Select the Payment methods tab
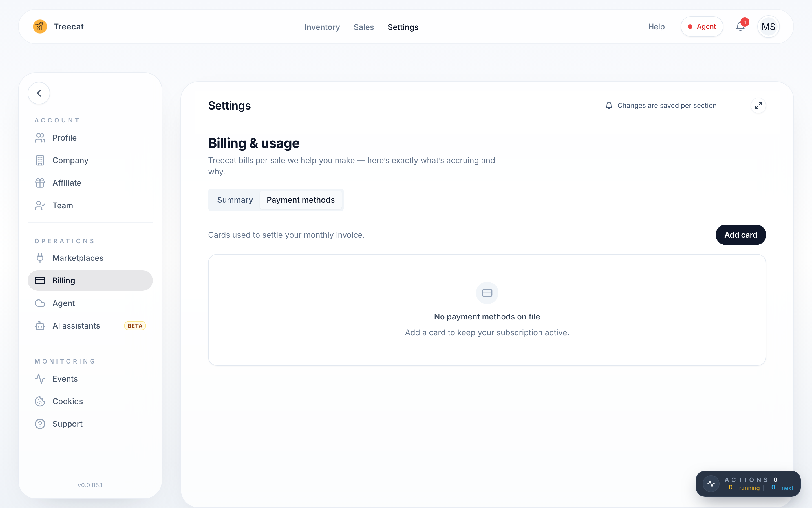This screenshot has height=508, width=812. (301, 200)
